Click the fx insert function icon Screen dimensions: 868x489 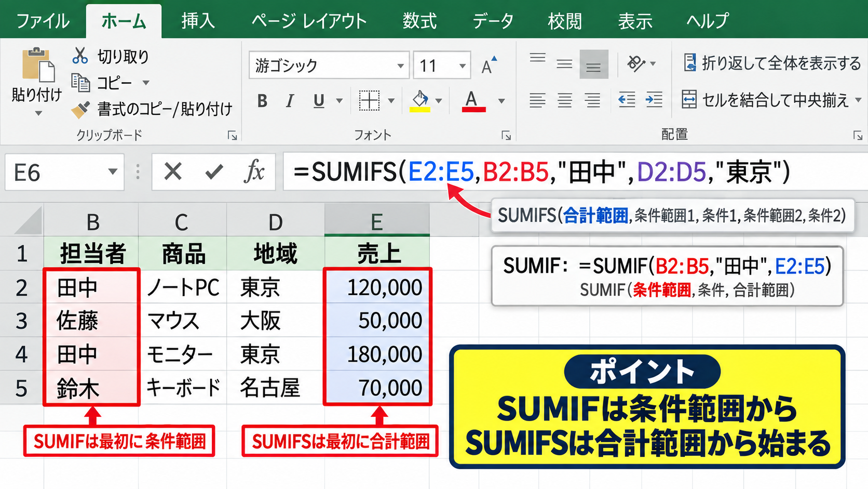pos(254,171)
